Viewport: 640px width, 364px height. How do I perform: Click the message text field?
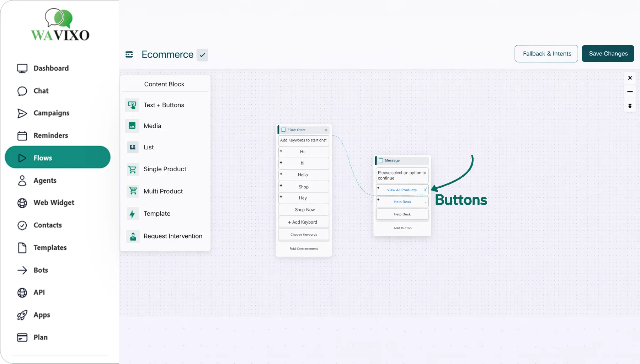pyautogui.click(x=402, y=176)
